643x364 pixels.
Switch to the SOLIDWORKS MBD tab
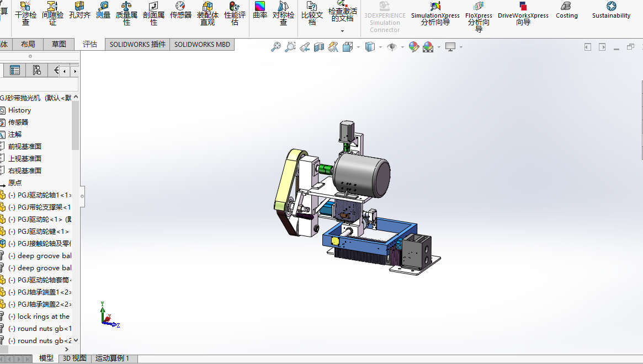202,44
